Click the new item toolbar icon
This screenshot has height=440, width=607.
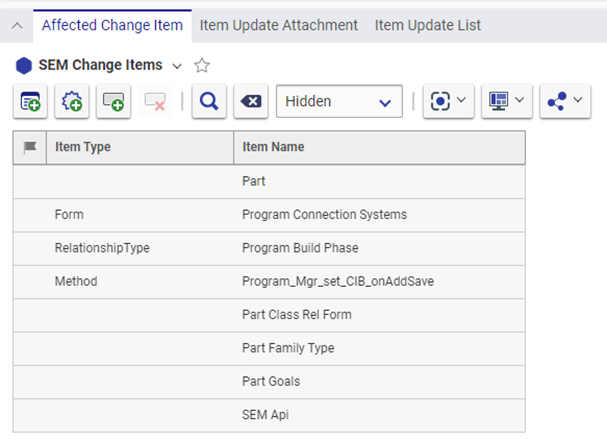30,101
